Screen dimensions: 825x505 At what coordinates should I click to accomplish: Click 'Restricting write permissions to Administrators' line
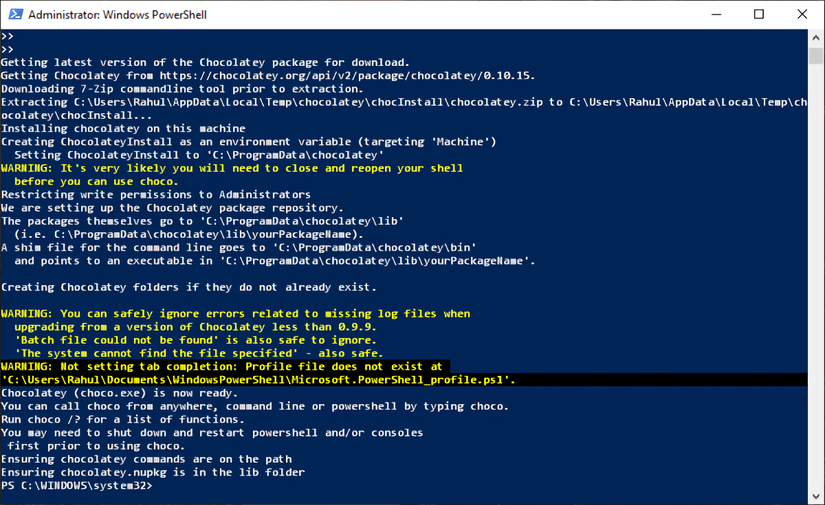point(156,194)
